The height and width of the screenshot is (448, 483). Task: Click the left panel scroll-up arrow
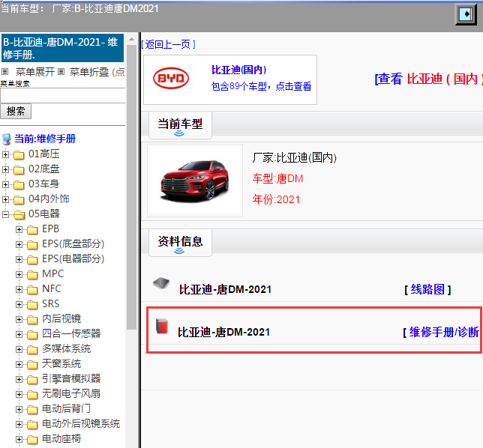pyautogui.click(x=131, y=39)
